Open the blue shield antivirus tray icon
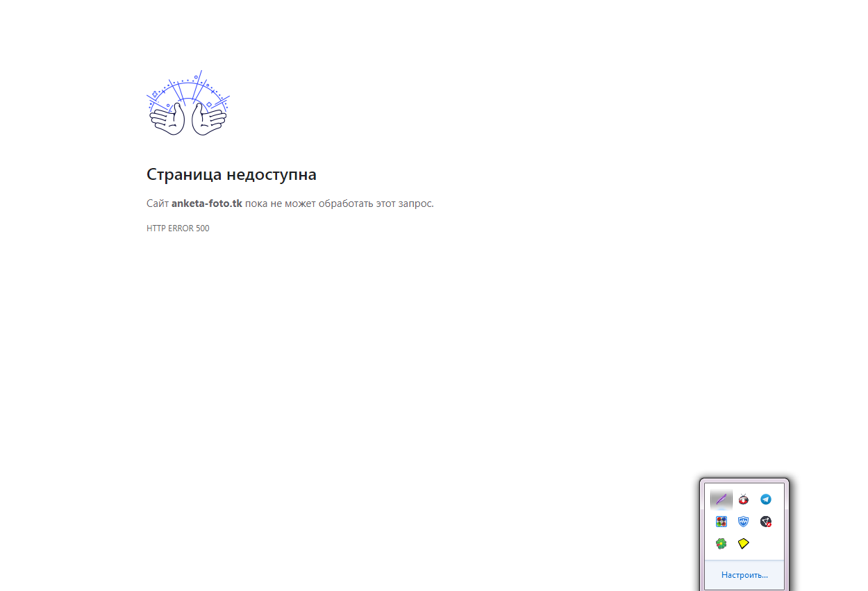Viewport: 868px width, 591px height. tap(744, 522)
